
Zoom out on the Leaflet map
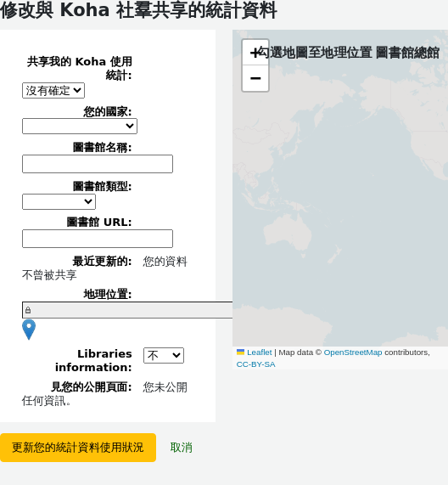(x=255, y=78)
